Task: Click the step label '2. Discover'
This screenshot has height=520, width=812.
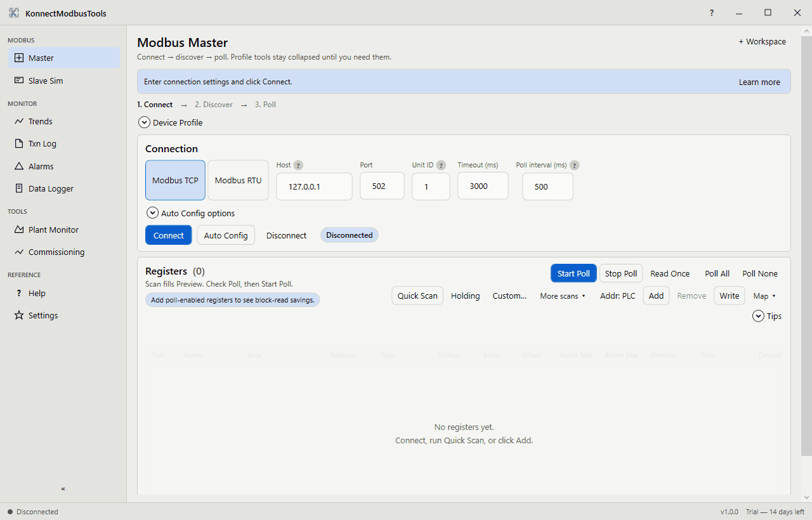Action: click(x=213, y=105)
